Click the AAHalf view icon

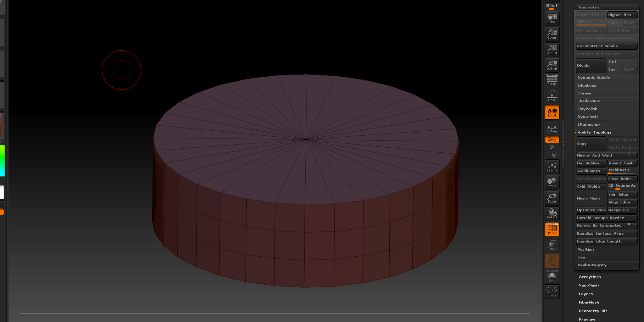[552, 65]
